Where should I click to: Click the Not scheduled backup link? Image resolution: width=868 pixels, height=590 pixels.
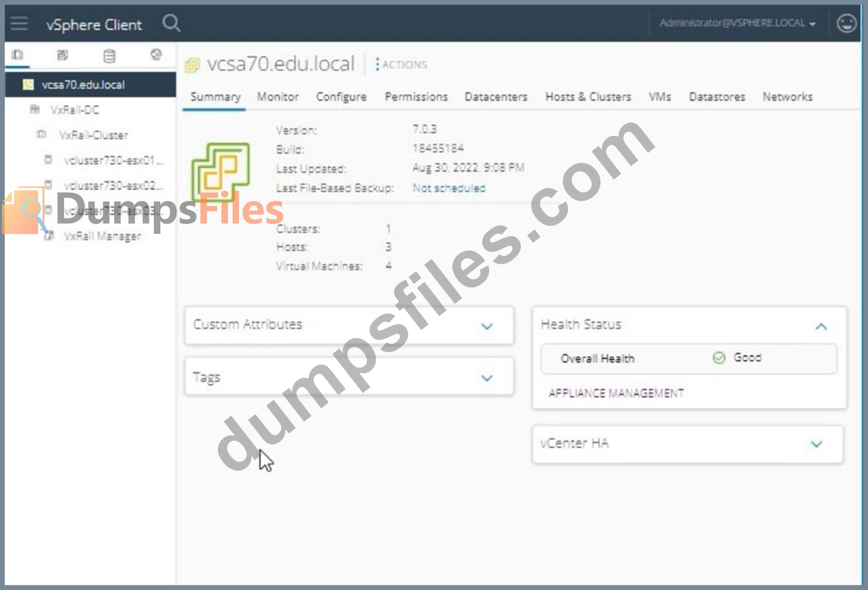pyautogui.click(x=449, y=188)
